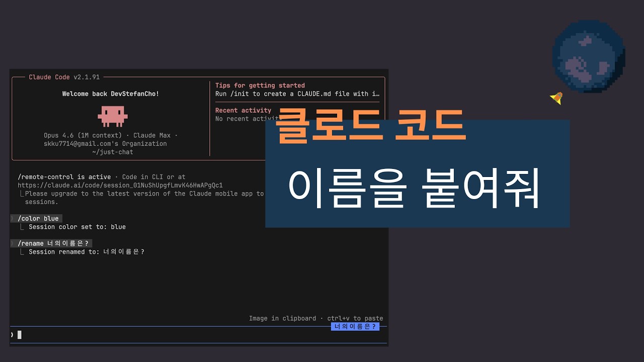This screenshot has height=362, width=644.
Task: Select the '/rename 너의이름은?' command line
Action: (51, 243)
